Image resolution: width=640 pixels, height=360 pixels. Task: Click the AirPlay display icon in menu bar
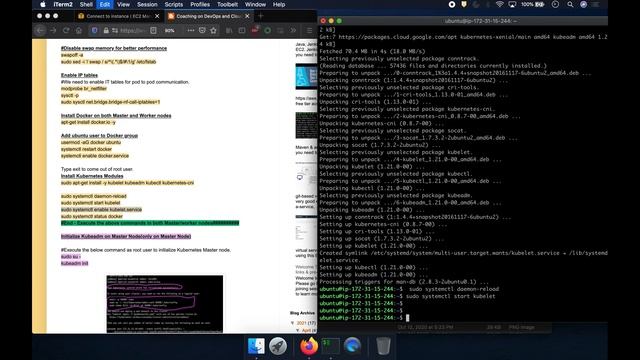point(512,4)
